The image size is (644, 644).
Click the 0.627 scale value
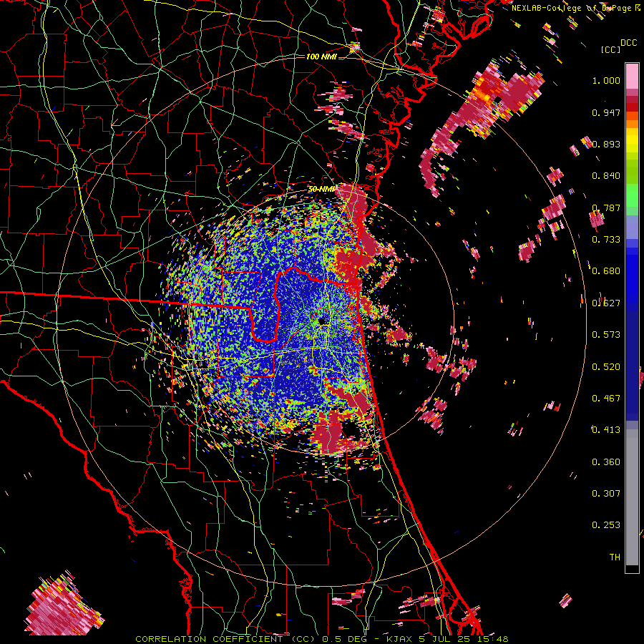click(606, 303)
